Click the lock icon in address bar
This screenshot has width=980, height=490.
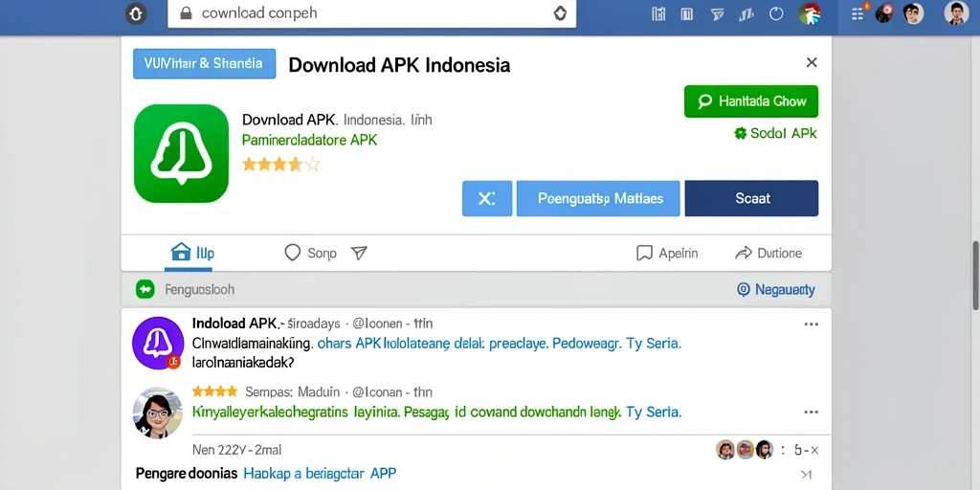185,13
